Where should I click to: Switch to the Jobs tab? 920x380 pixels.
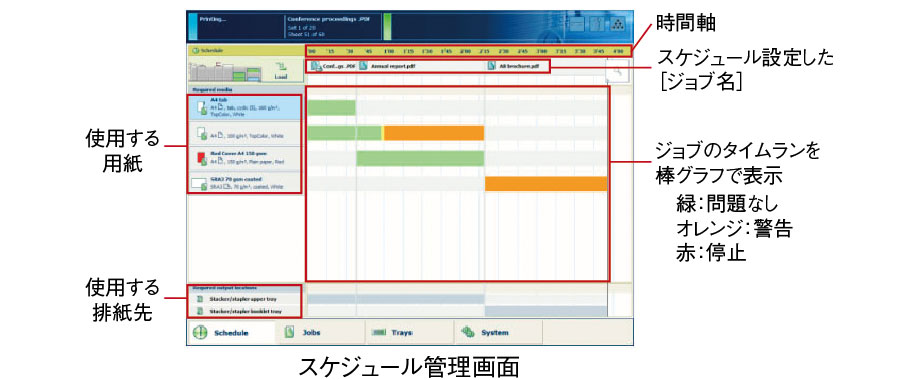pos(320,332)
